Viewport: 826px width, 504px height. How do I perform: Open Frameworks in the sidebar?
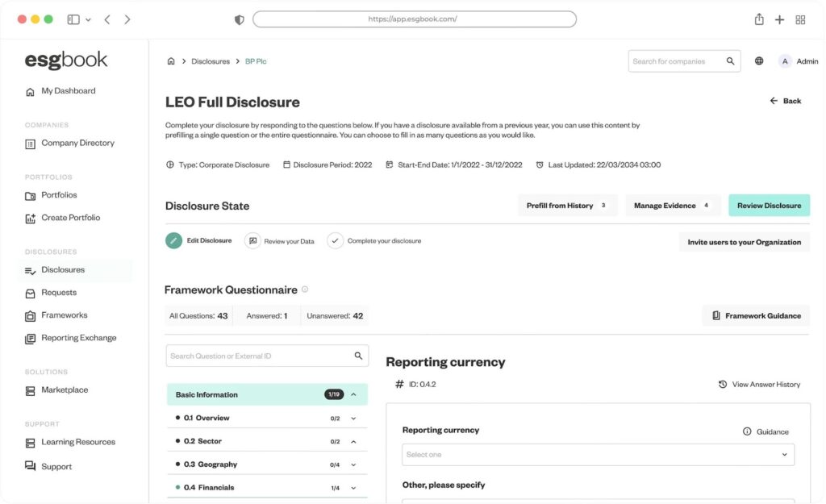click(x=56, y=315)
